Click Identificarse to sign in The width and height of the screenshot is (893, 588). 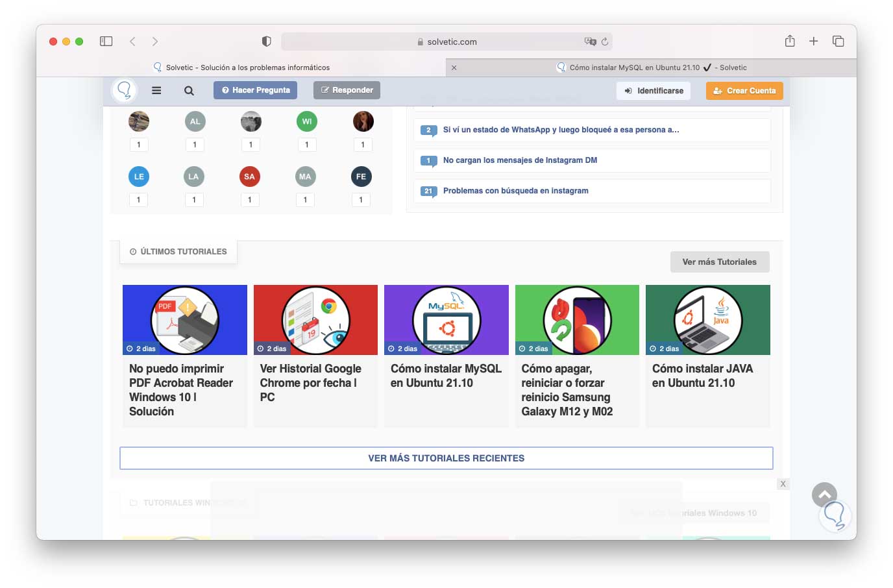coord(654,91)
